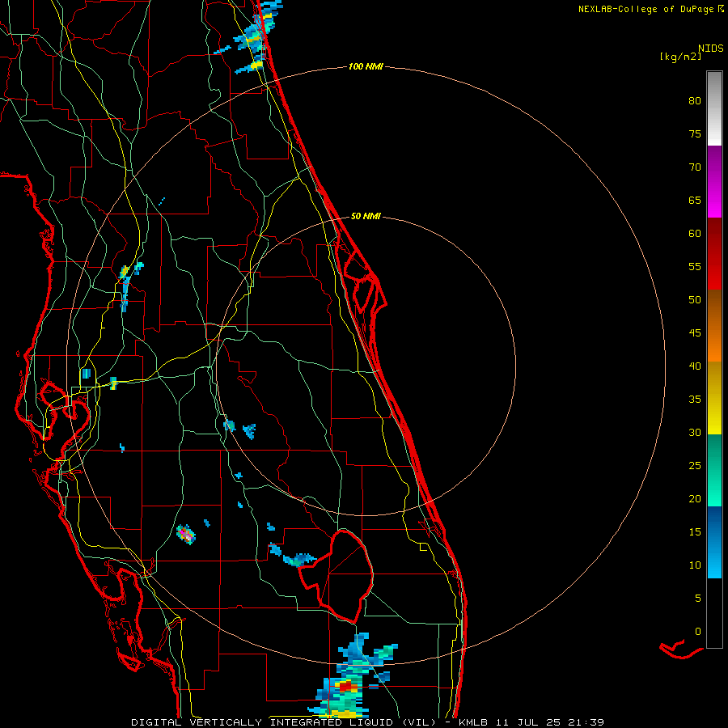Pick the green segment of the color scale

pos(714,470)
